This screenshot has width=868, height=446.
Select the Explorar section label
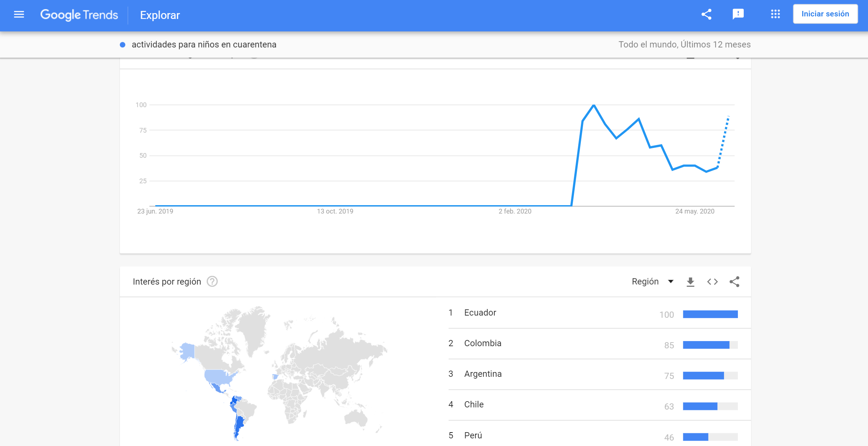(160, 15)
